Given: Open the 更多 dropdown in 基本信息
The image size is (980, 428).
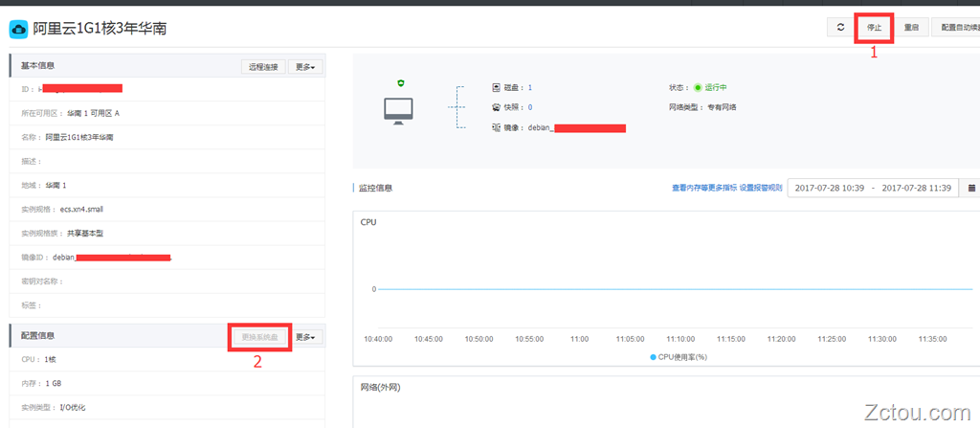Looking at the screenshot, I should click(x=305, y=67).
